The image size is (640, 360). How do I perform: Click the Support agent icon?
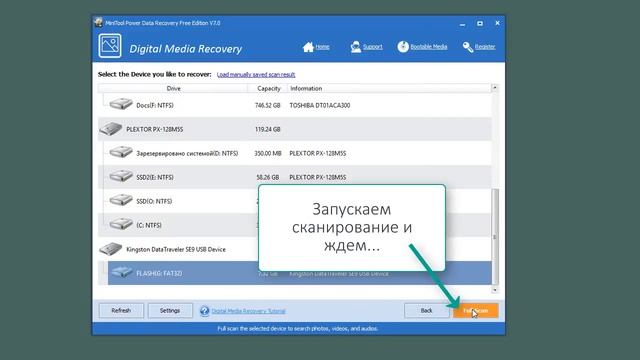[356, 47]
